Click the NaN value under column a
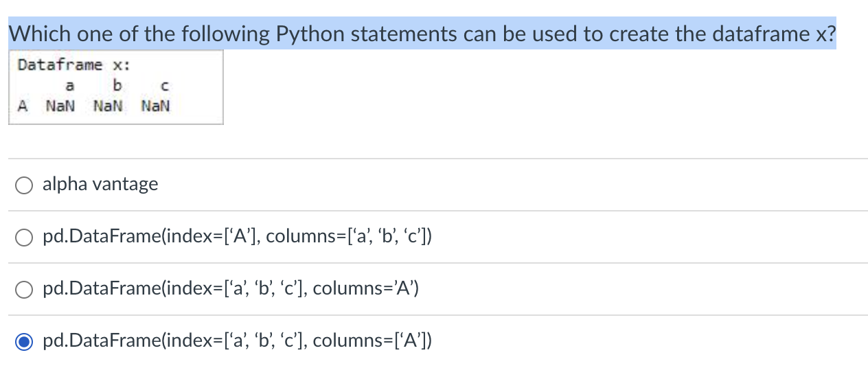 click(x=60, y=106)
